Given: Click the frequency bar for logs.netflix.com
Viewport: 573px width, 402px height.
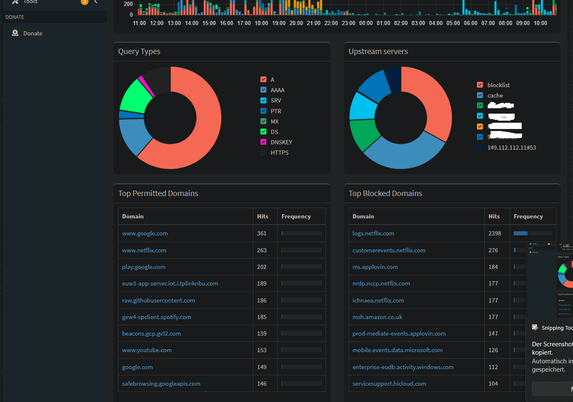Looking at the screenshot, I should [533, 233].
